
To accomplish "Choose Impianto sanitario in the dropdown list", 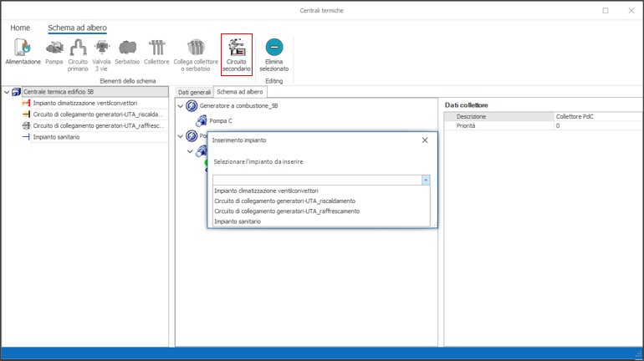I will 238,221.
